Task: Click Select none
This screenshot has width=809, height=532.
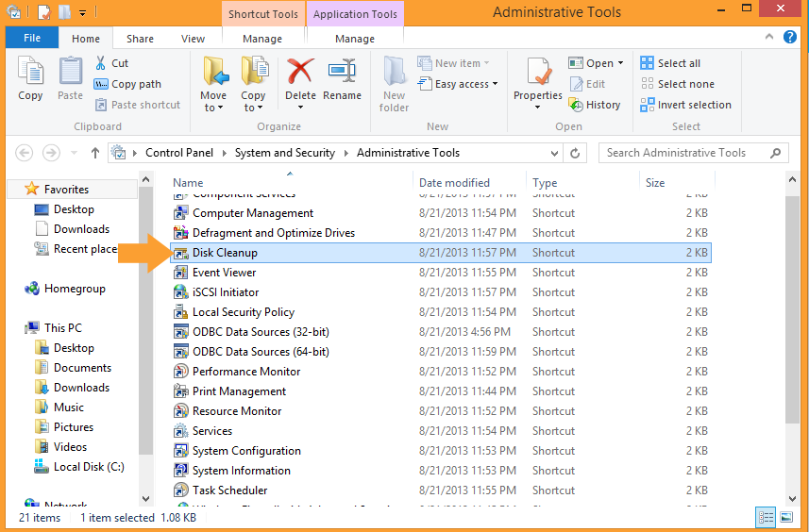Action: [678, 84]
